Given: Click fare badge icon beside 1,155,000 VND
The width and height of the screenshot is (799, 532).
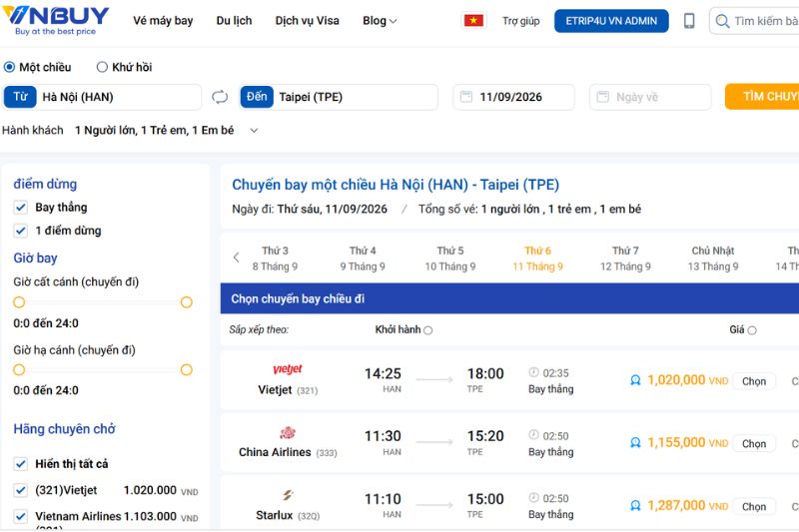Looking at the screenshot, I should tap(635, 443).
